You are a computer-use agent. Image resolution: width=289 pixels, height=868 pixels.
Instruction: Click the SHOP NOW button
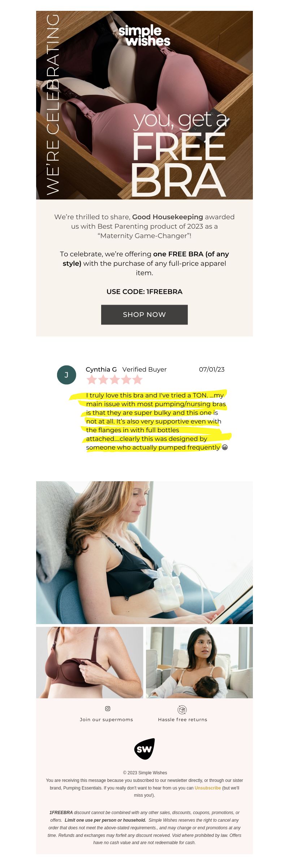coord(144,314)
